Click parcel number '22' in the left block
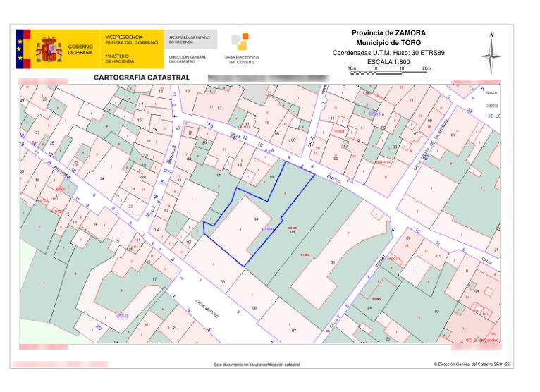Image resolution: width=540 pixels, height=392 pixels. coord(130,206)
